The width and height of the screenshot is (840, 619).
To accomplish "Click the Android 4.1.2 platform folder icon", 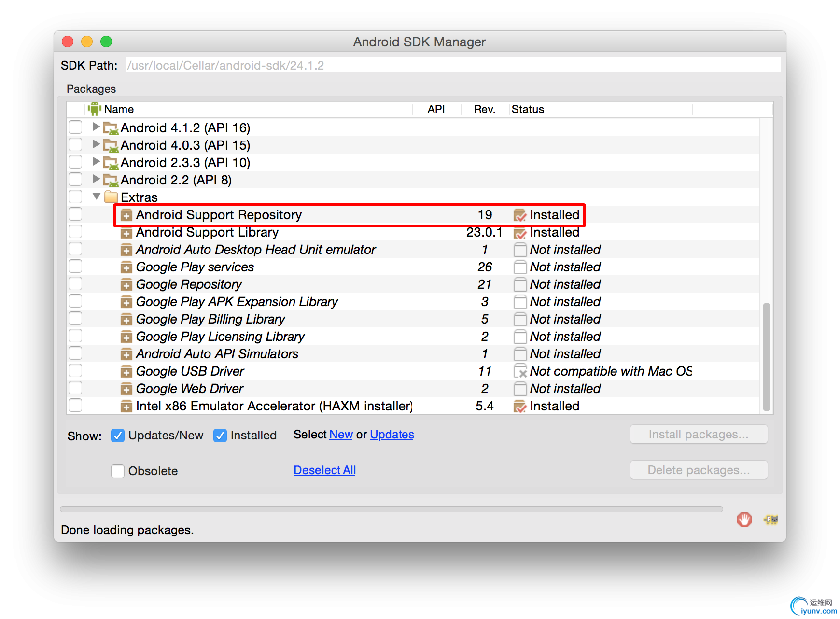I will pos(111,128).
